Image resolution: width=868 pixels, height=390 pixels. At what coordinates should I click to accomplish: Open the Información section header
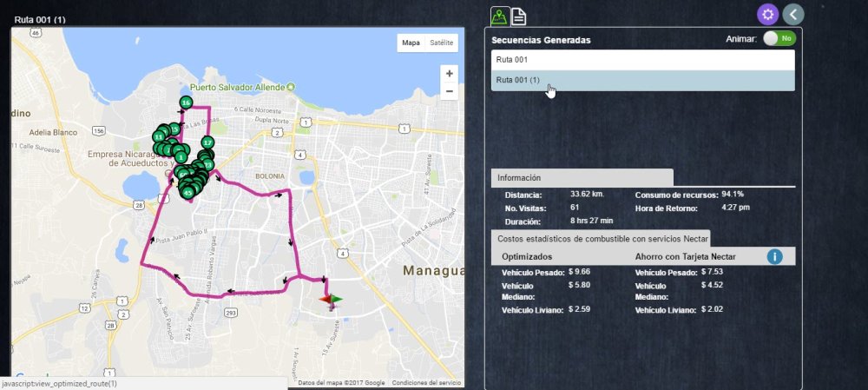[582, 178]
